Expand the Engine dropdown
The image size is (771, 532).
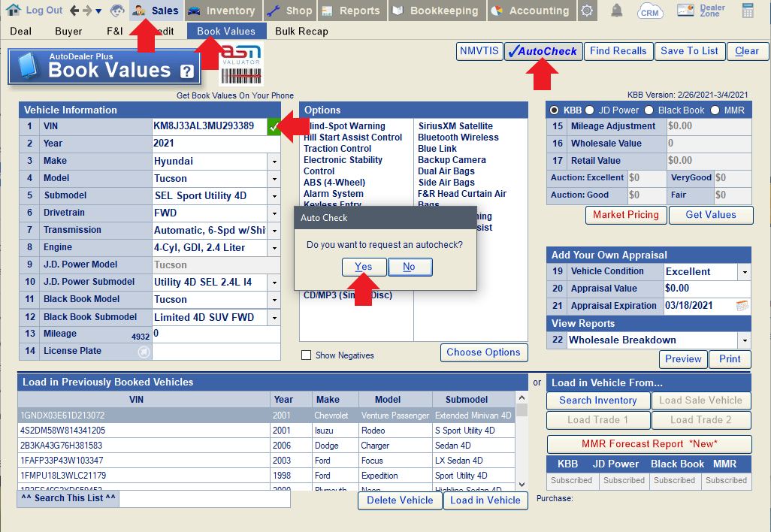[x=274, y=247]
